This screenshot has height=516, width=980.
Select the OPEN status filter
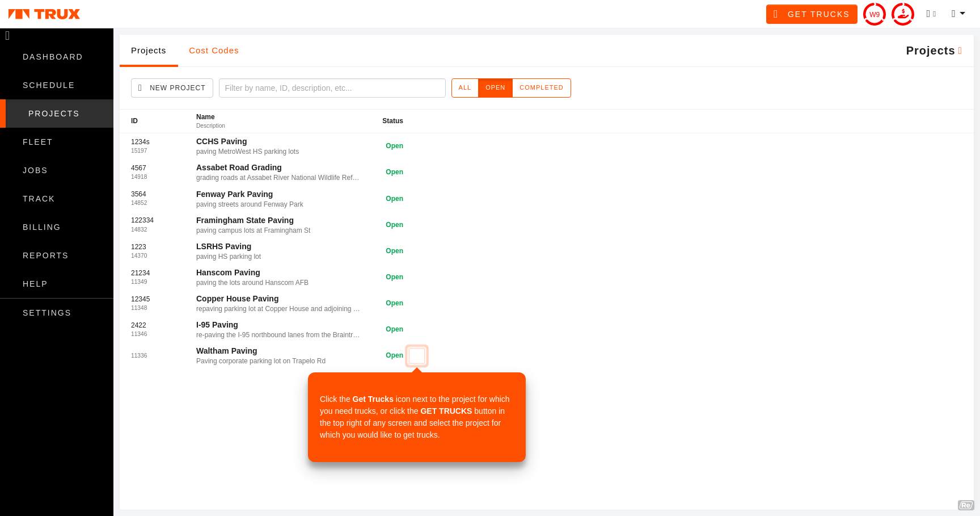[x=495, y=88]
